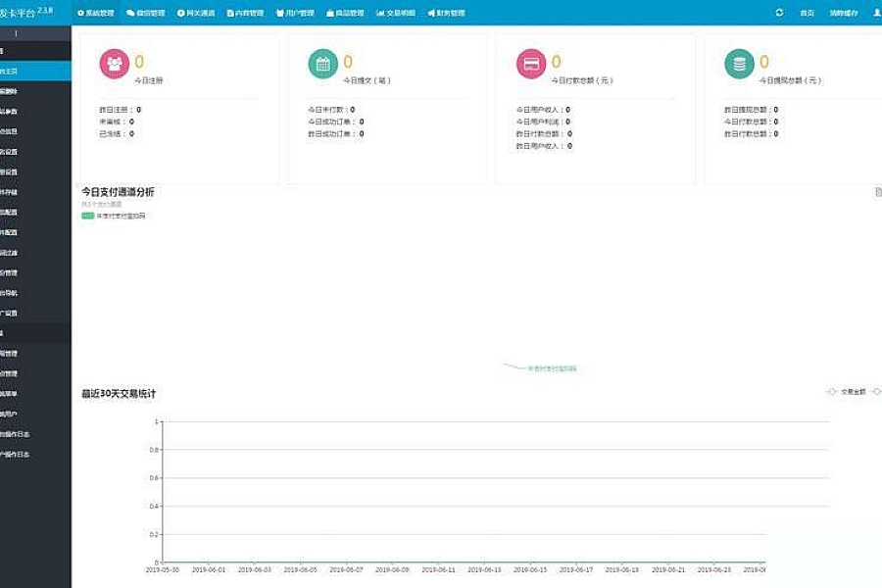This screenshot has width=882, height=588.
Task: Click the 今日支付通道分析 heading
Action: [x=118, y=192]
